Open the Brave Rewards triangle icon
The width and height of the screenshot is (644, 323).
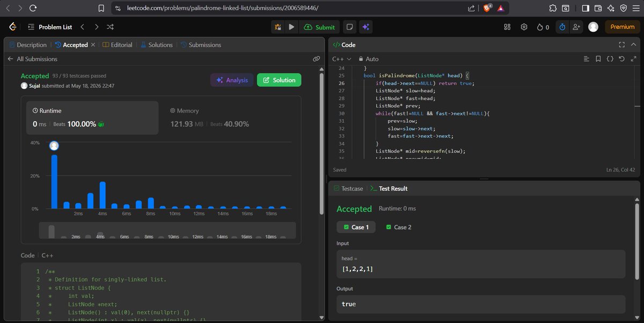pos(500,8)
